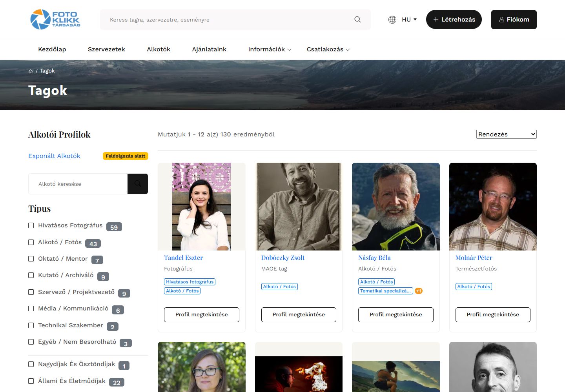Tick the Kutató / Archiváló checkbox
The height and width of the screenshot is (392, 565).
click(31, 275)
